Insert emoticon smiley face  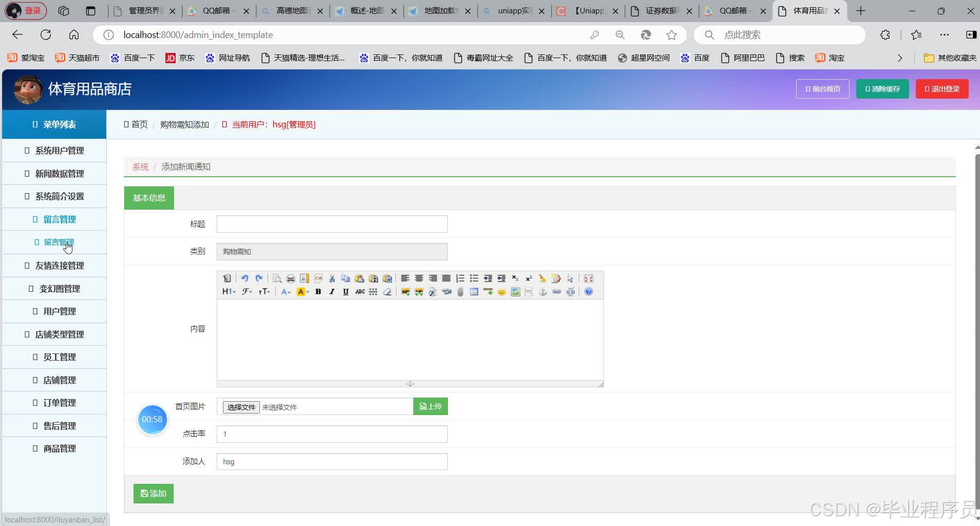[502, 292]
